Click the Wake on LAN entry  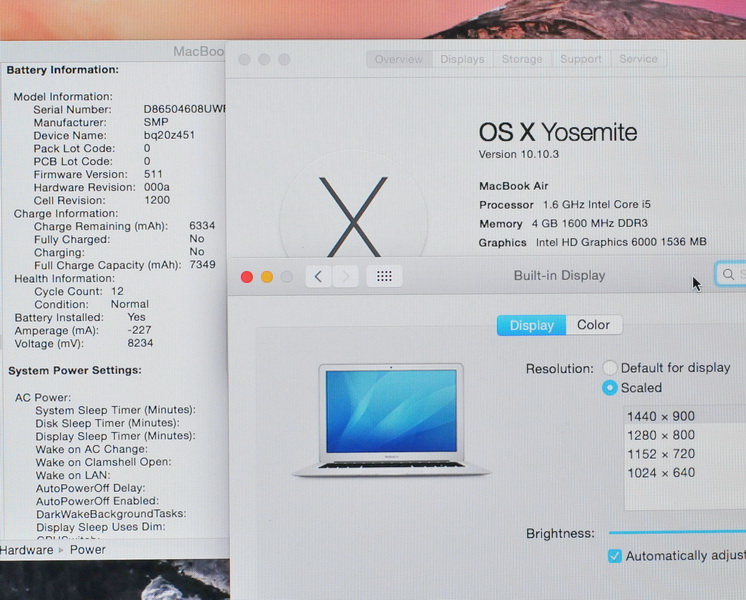(x=73, y=475)
